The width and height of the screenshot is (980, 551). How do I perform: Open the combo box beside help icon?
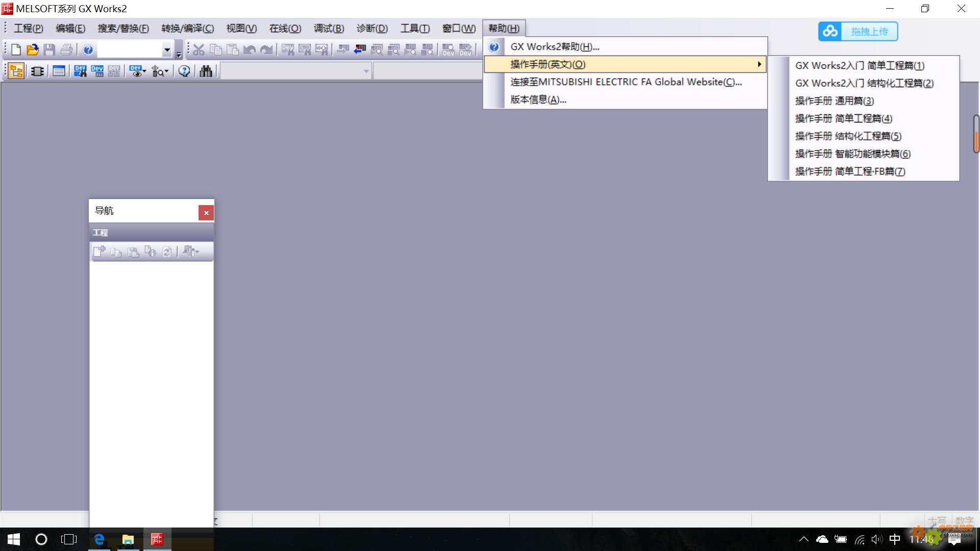[x=135, y=49]
